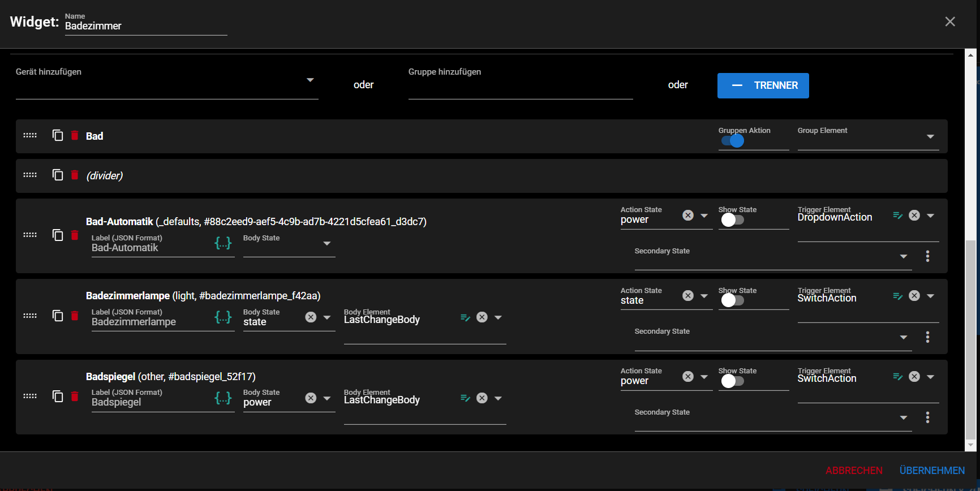Click scrollbar up arrow
Viewport: 980px width, 491px height.
point(971,55)
